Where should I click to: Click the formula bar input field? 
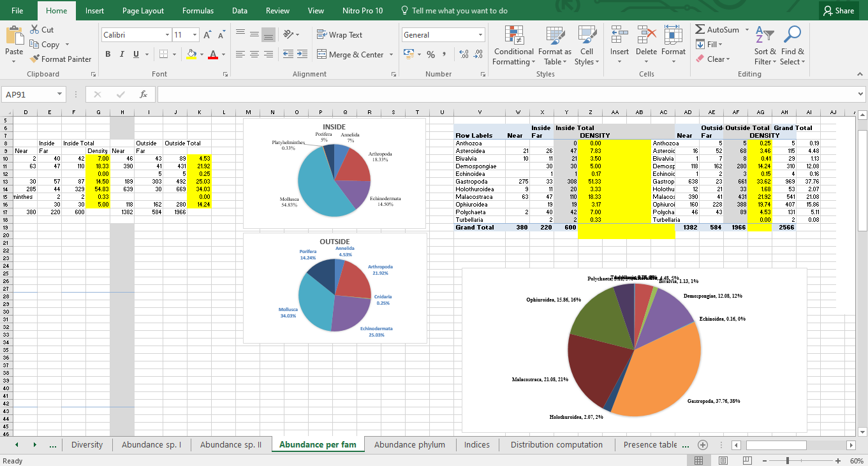[x=504, y=94]
